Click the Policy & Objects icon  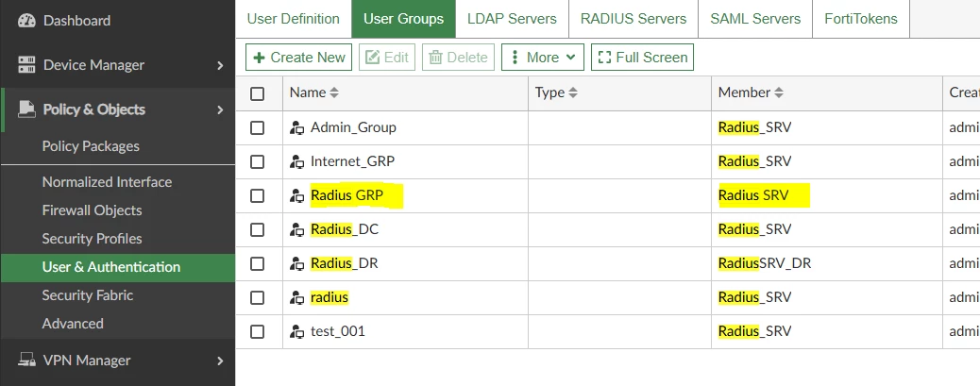[26, 109]
